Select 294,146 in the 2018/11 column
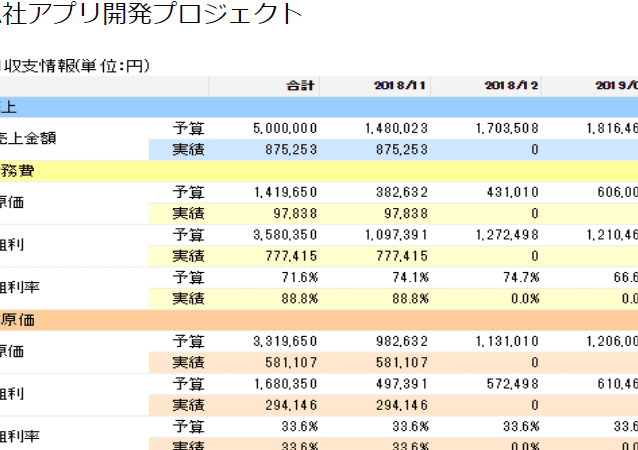638x450 pixels. [x=402, y=405]
